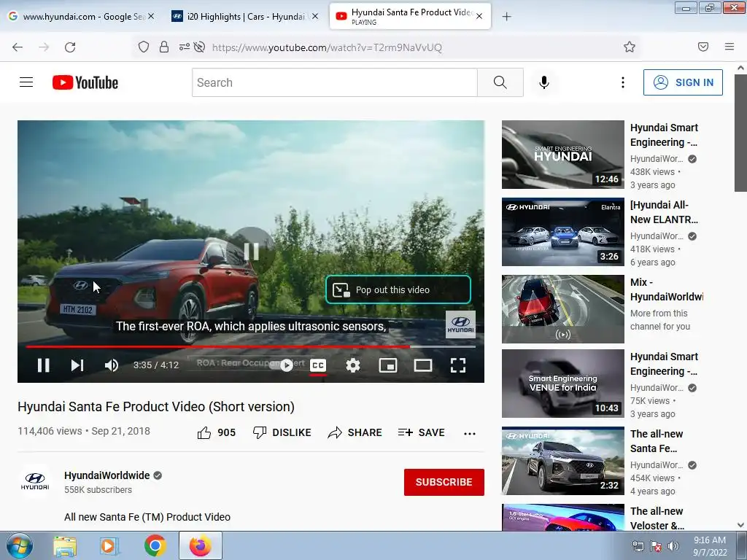Toggle closed captions CC button
The image size is (747, 560).
point(318,365)
